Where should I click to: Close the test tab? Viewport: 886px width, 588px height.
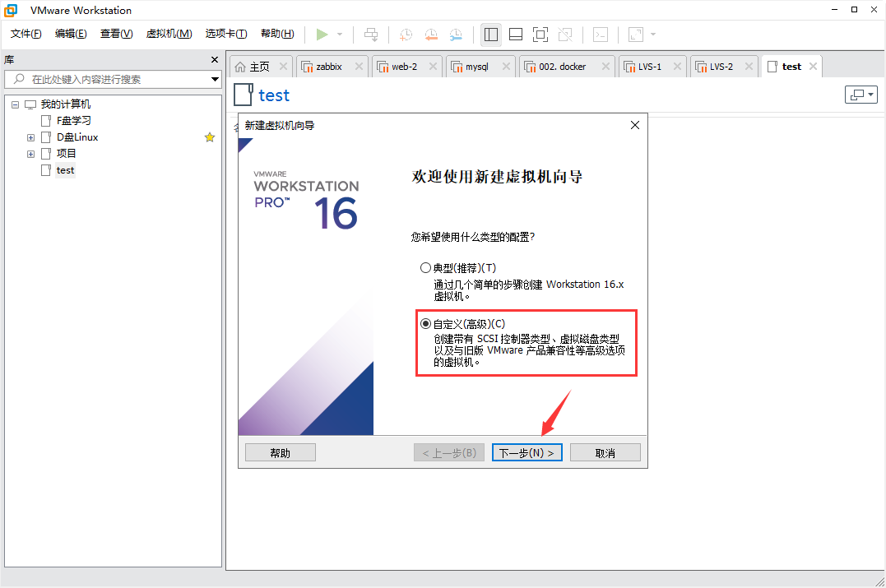click(x=813, y=67)
